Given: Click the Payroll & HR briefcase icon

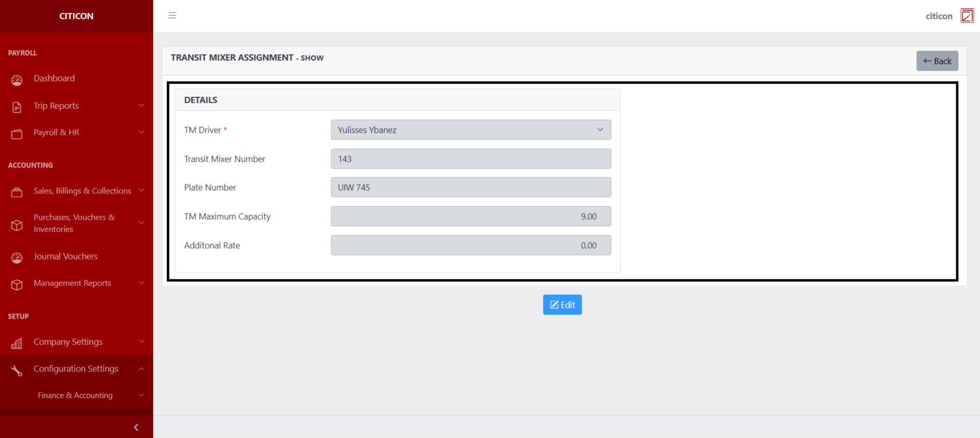Looking at the screenshot, I should (17, 133).
